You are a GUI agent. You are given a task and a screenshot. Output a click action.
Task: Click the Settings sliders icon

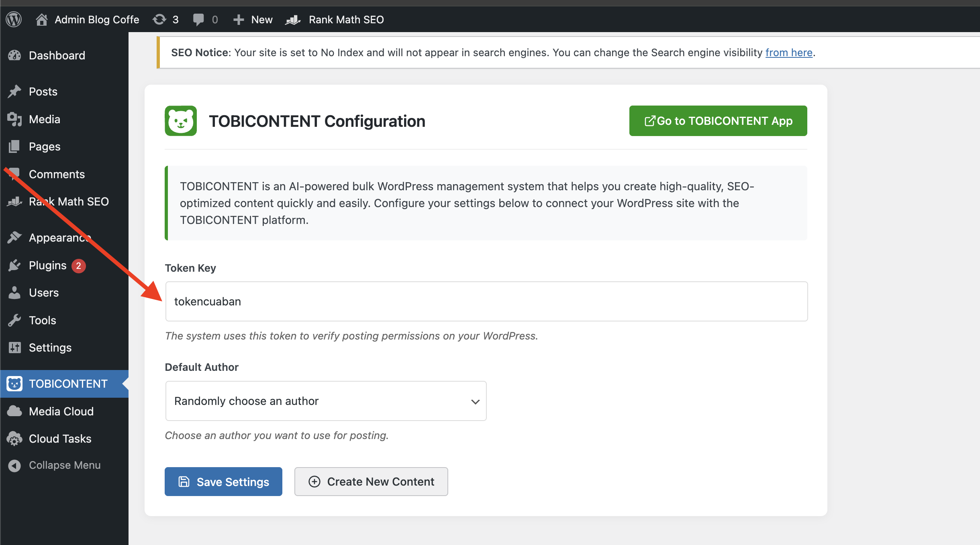(x=14, y=348)
